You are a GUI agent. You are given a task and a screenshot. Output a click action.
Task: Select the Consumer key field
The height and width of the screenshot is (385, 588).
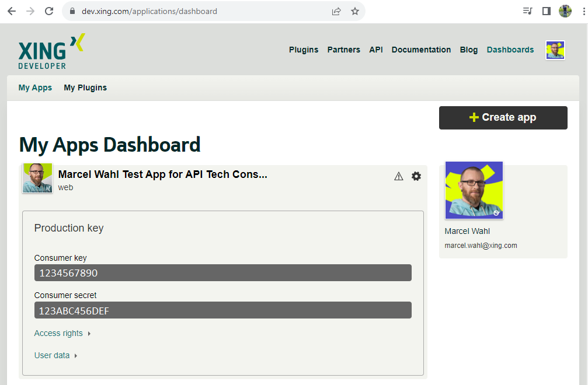[x=222, y=272]
